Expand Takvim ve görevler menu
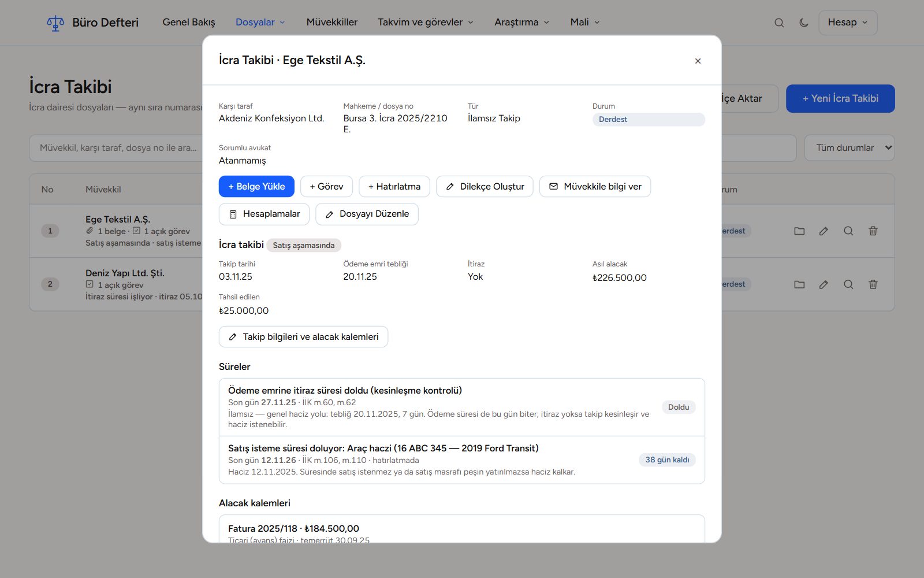 point(426,23)
